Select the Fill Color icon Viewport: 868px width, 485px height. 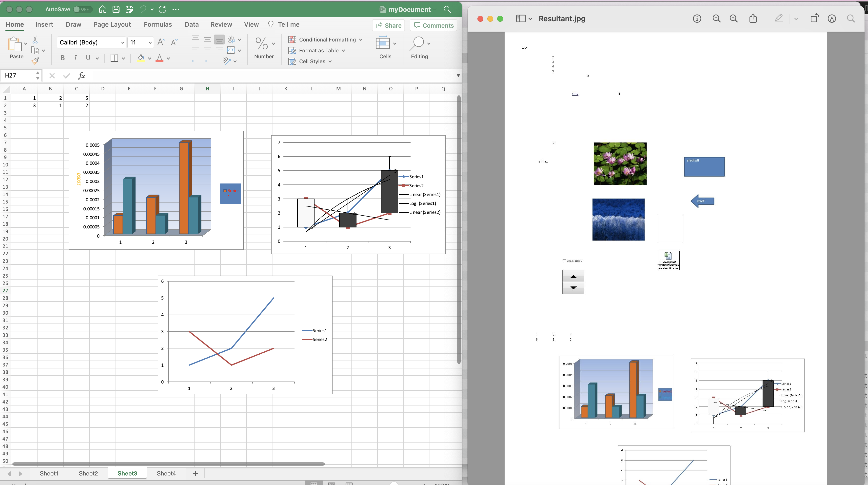point(141,58)
